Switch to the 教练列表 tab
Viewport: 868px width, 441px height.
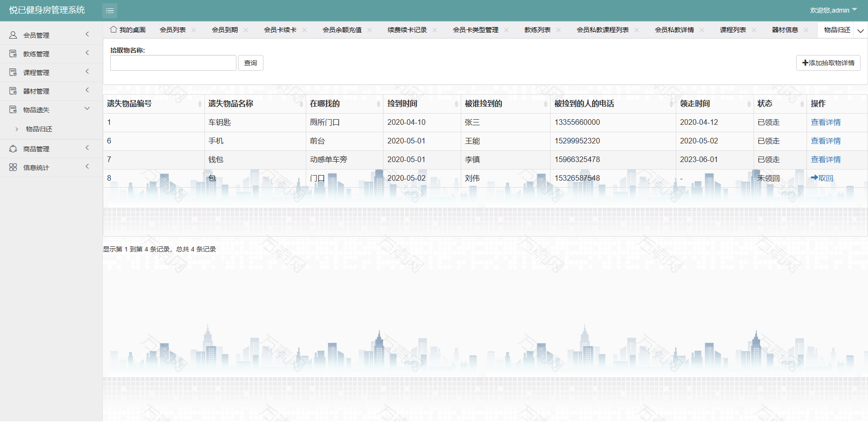pos(537,30)
